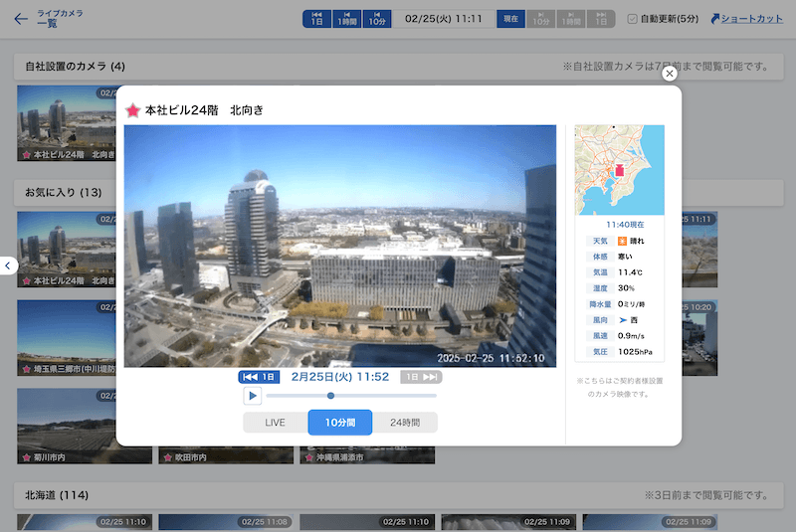Click the top toolbar date field 02/25(火) 11:11
This screenshot has height=532, width=796.
pyautogui.click(x=443, y=19)
